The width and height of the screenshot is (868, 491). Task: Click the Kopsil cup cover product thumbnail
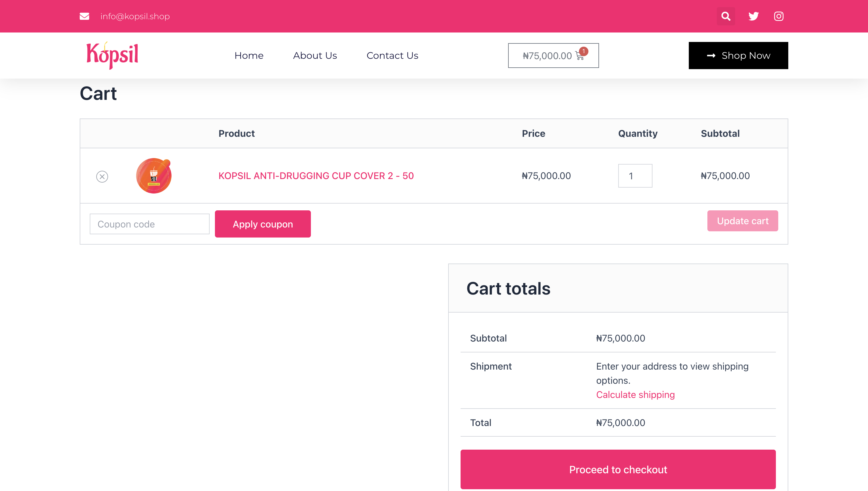click(154, 176)
